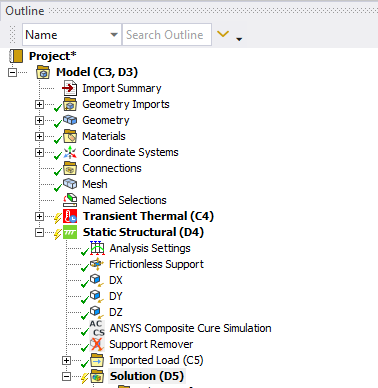Click the DZ displacement cube icon
378x388 pixels.
[96, 312]
